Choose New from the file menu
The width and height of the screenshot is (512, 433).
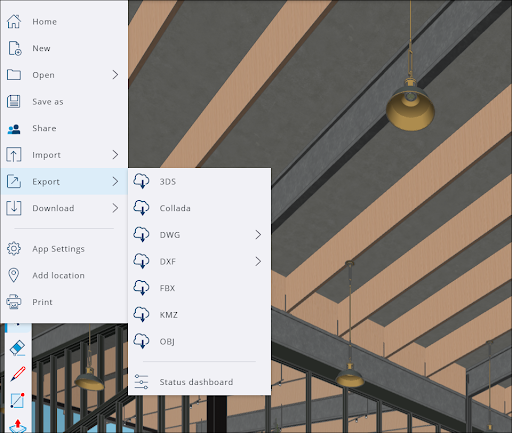[x=64, y=48]
